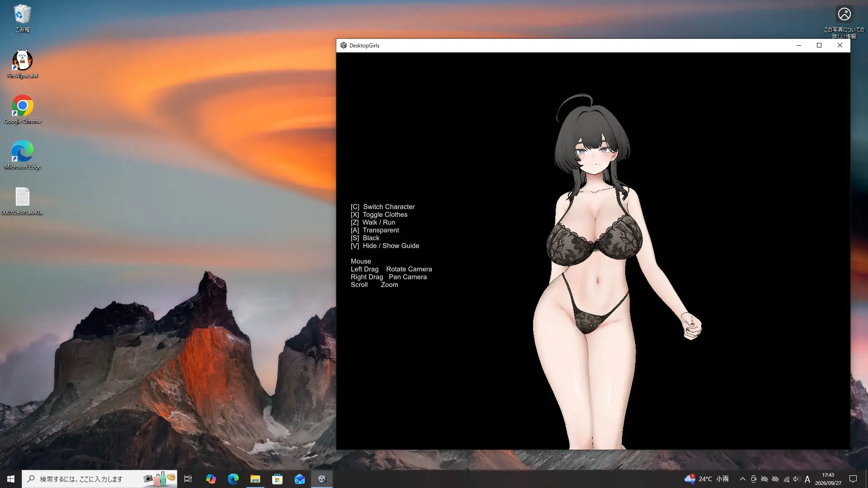This screenshot has width=868, height=488.
Task: Open the weather widget showing 24°C 小雨
Action: coord(707,479)
